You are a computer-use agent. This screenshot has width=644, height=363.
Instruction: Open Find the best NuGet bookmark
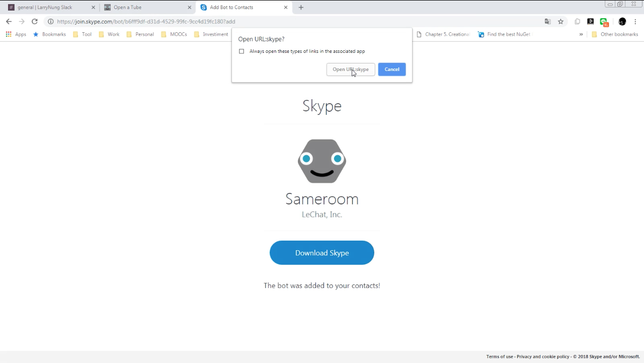point(505,34)
